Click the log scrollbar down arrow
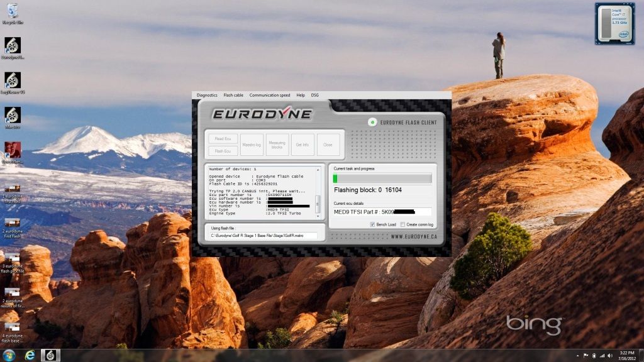 318,216
